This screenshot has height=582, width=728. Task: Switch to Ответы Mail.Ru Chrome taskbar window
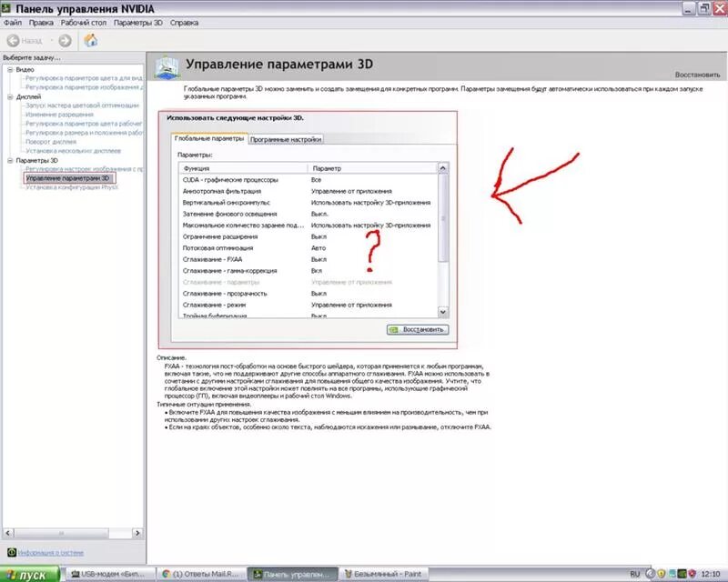[200, 574]
